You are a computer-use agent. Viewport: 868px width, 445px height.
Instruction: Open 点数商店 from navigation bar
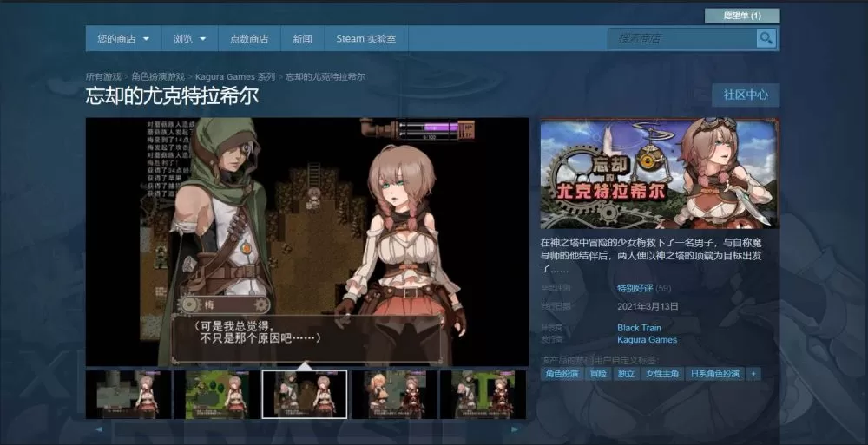tap(248, 39)
